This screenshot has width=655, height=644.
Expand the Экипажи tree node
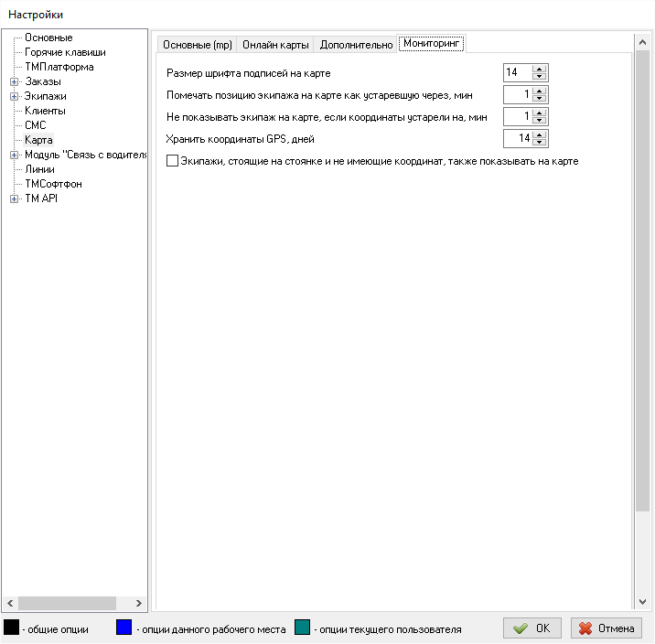[x=14, y=96]
